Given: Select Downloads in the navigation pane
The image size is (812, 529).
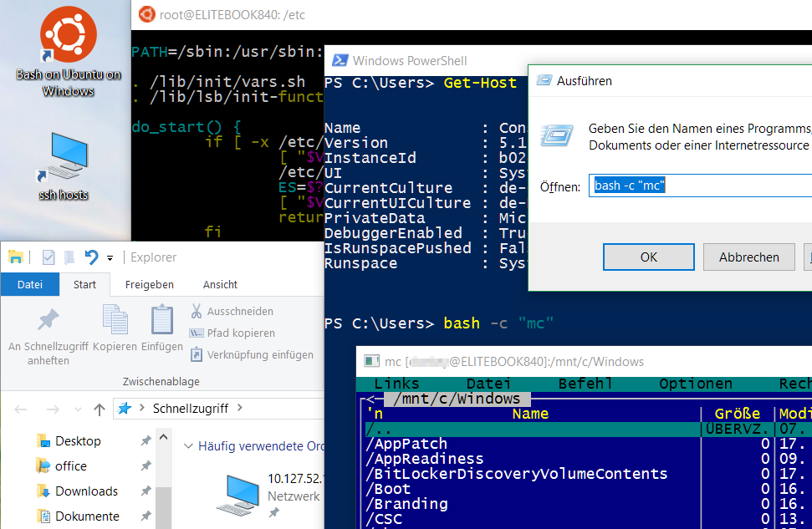Looking at the screenshot, I should click(86, 491).
